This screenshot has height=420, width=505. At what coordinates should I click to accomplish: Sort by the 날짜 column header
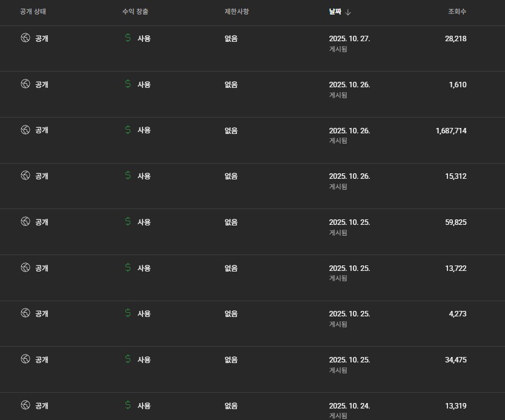click(x=336, y=12)
